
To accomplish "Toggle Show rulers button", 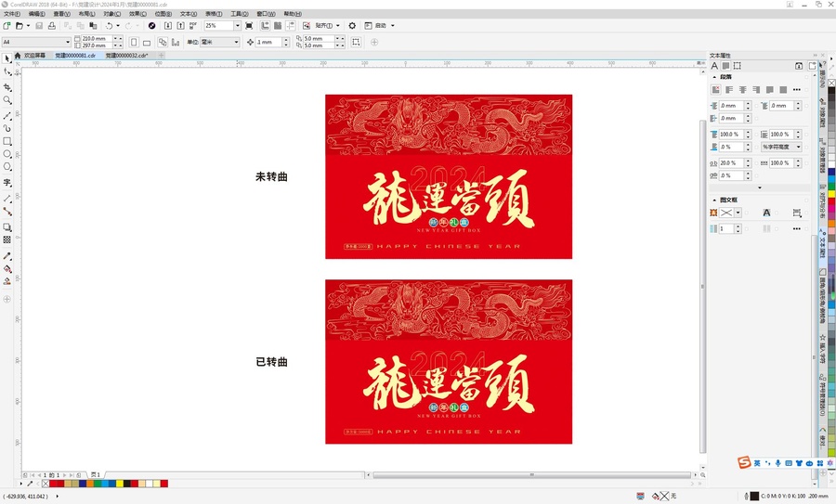I will click(265, 26).
